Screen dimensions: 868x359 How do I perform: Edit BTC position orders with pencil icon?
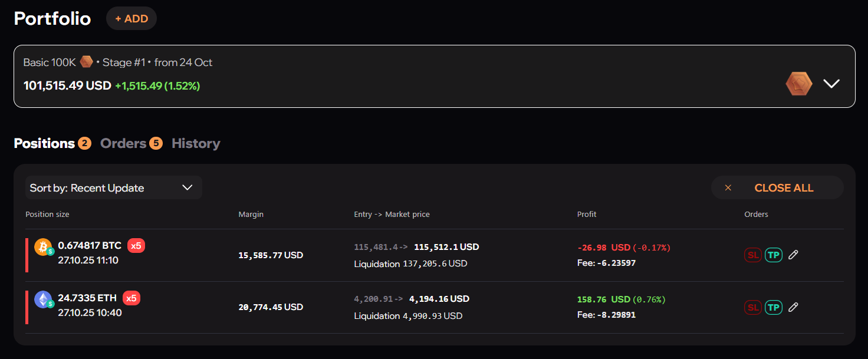[793, 255]
